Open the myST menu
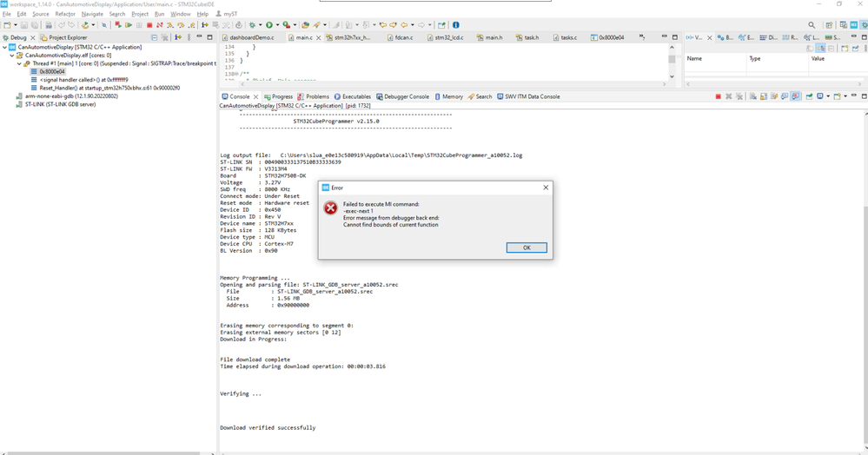Viewport: 868px width, 455px height. click(x=227, y=14)
